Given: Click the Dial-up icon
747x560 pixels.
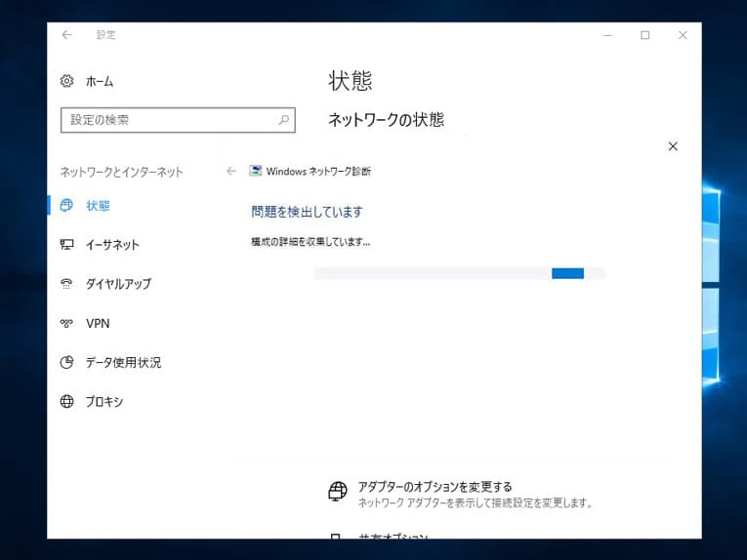Looking at the screenshot, I should click(x=67, y=284).
